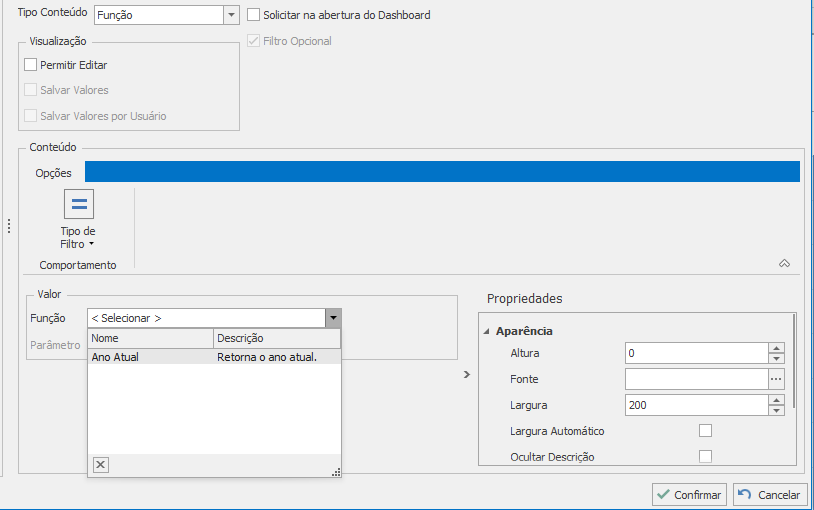Click the right arrow splitter beside Propriedades
Viewport: 814px width, 510px height.
point(467,374)
